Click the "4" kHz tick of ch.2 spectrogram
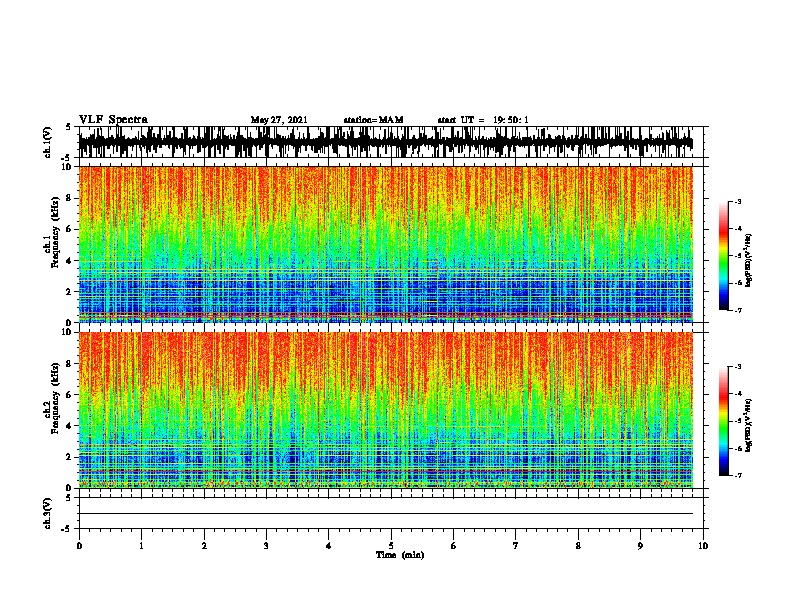Viewport: 792px width, 612px height. tap(71, 426)
